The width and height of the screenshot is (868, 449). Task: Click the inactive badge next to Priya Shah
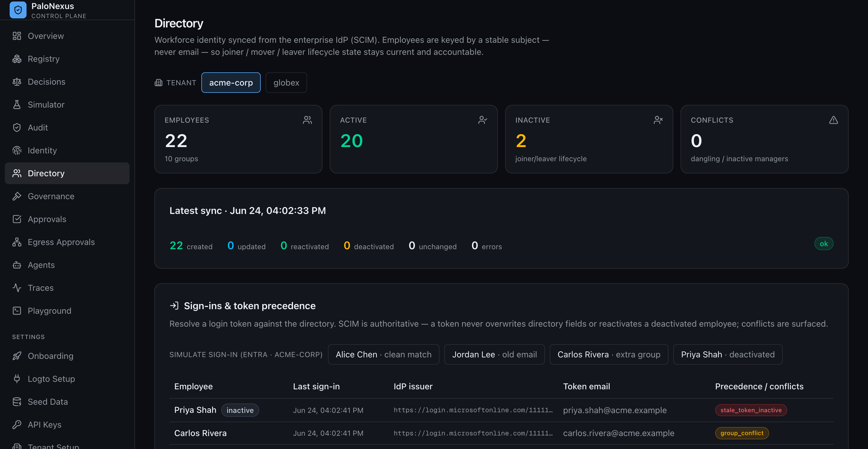tap(240, 410)
